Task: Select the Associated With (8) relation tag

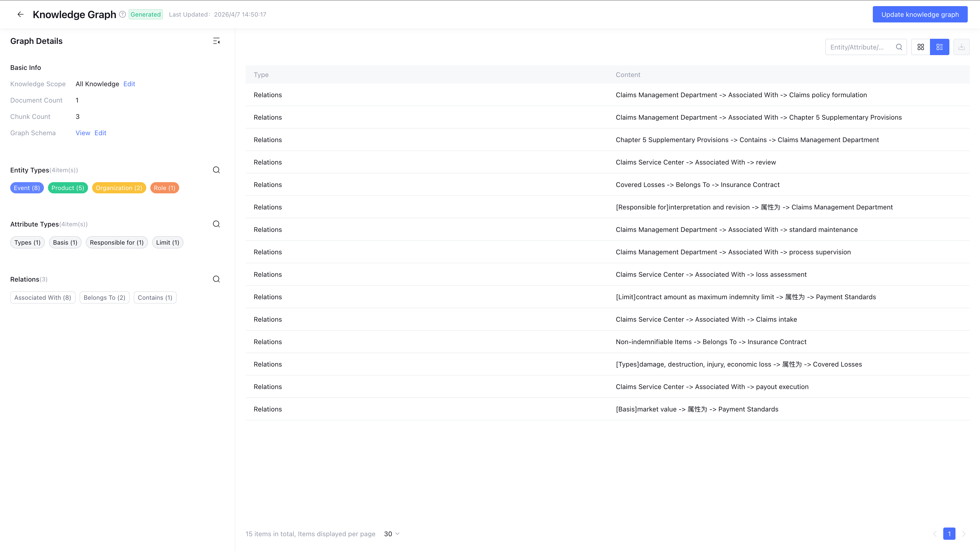Action: coord(43,298)
